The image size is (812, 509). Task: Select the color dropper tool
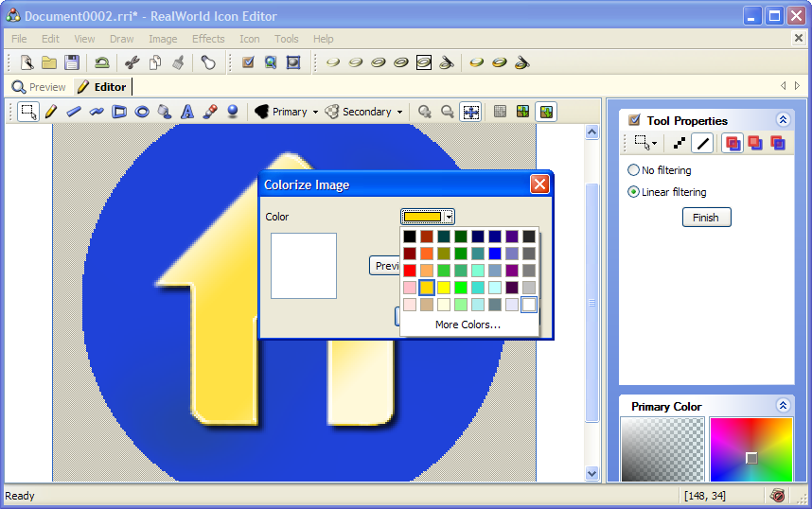pyautogui.click(x=210, y=112)
